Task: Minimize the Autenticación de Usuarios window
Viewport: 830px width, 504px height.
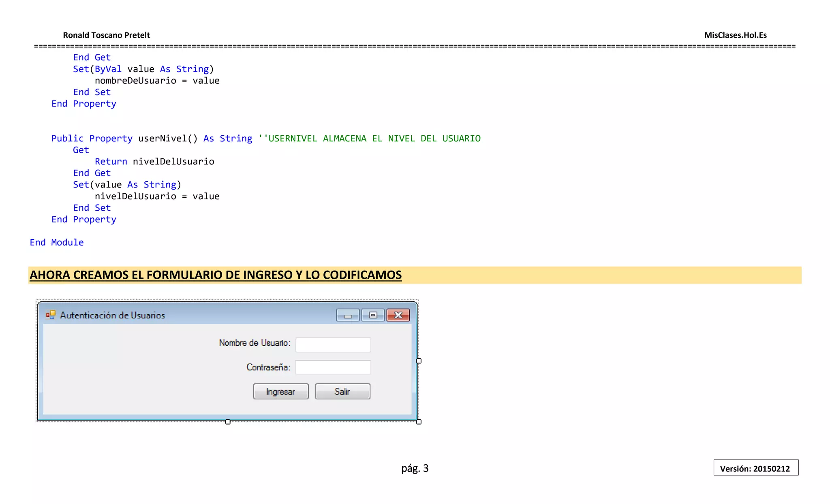Action: [x=348, y=315]
